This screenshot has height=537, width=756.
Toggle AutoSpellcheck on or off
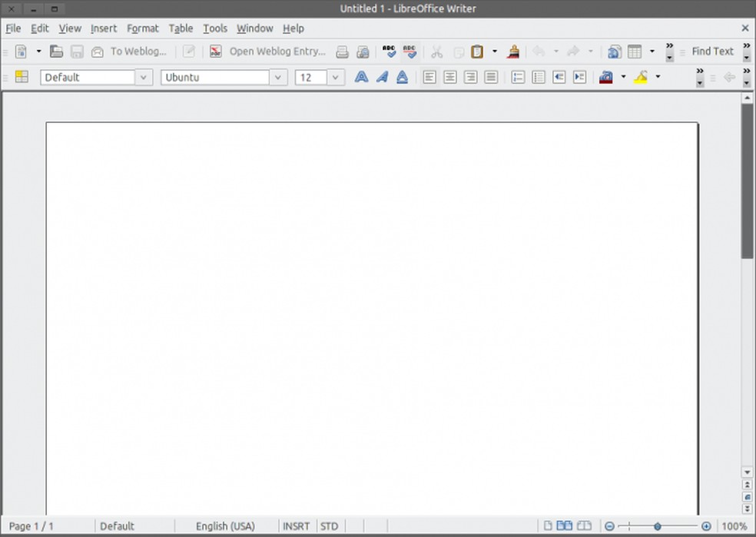[410, 51]
